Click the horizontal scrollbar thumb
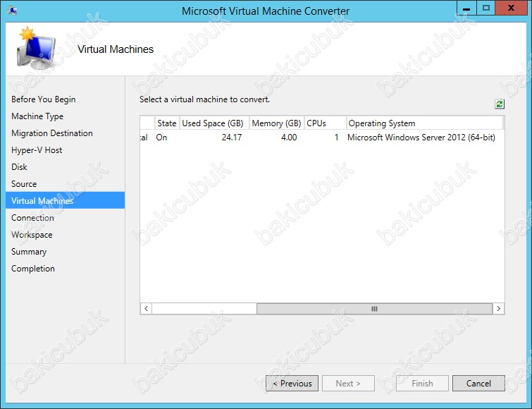Screen dimensions: 532x409 pos(374,309)
